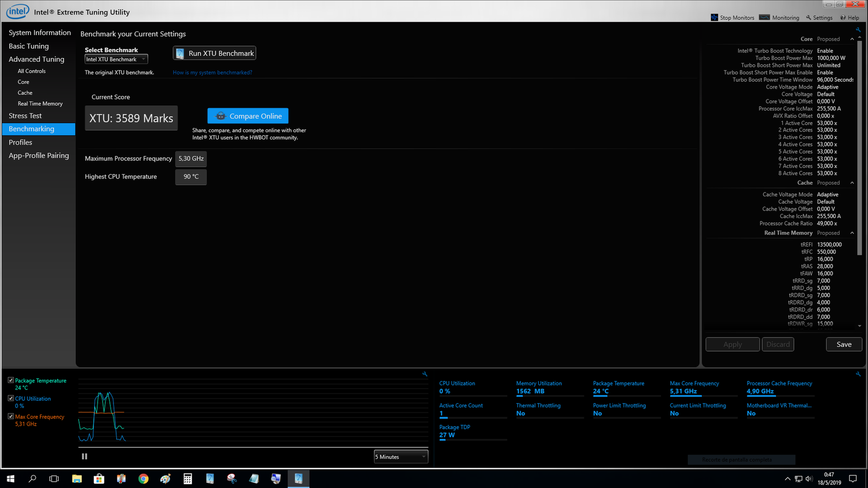Open Task View from the taskbar

pyautogui.click(x=54, y=479)
